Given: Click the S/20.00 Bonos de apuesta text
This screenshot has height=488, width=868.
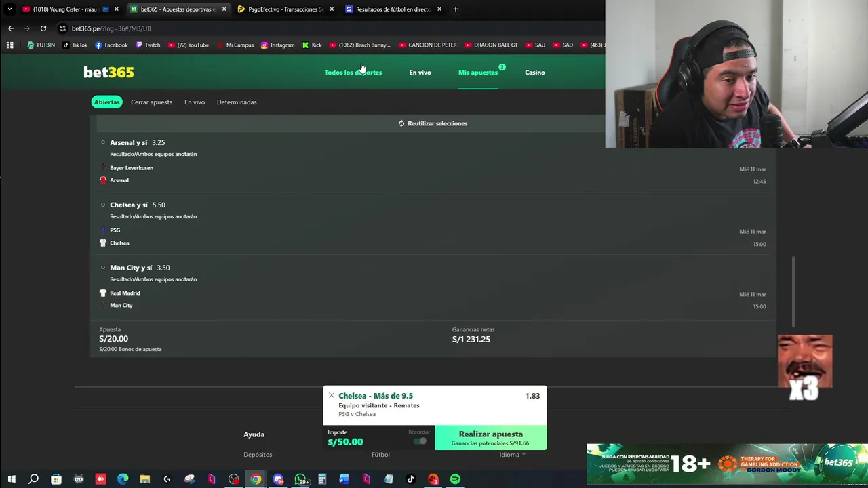Looking at the screenshot, I should (x=130, y=349).
